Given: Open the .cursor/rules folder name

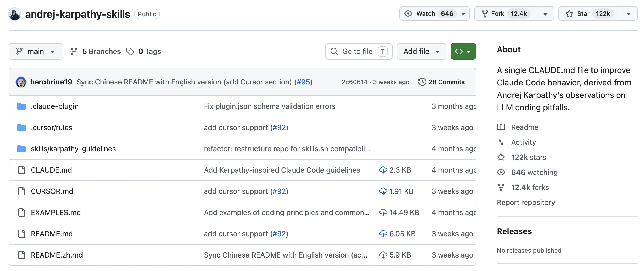Looking at the screenshot, I should (51, 127).
